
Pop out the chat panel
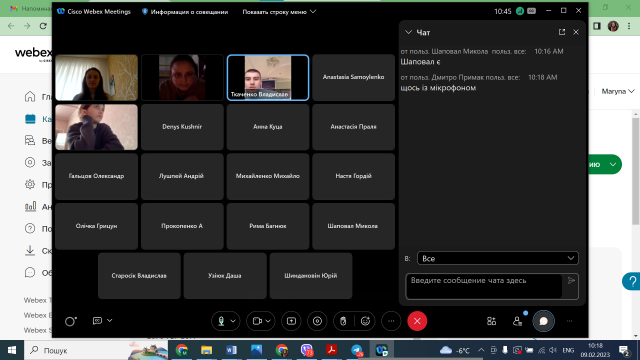point(562,32)
